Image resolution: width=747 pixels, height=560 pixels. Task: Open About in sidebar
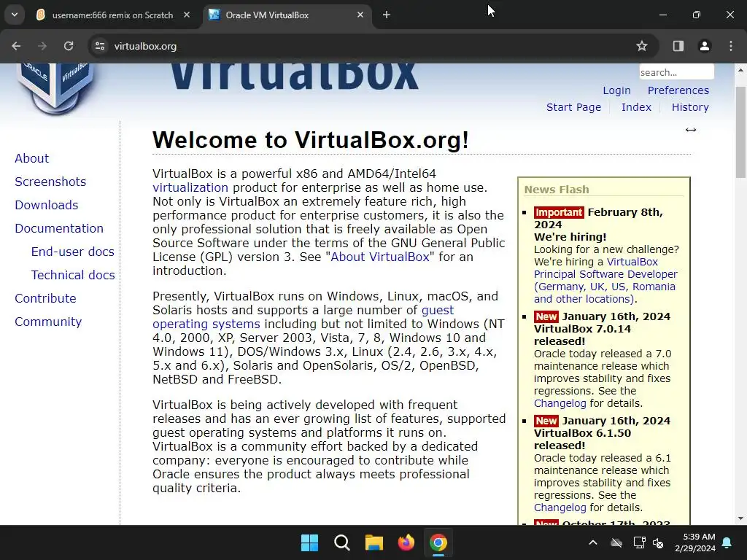[32, 158]
